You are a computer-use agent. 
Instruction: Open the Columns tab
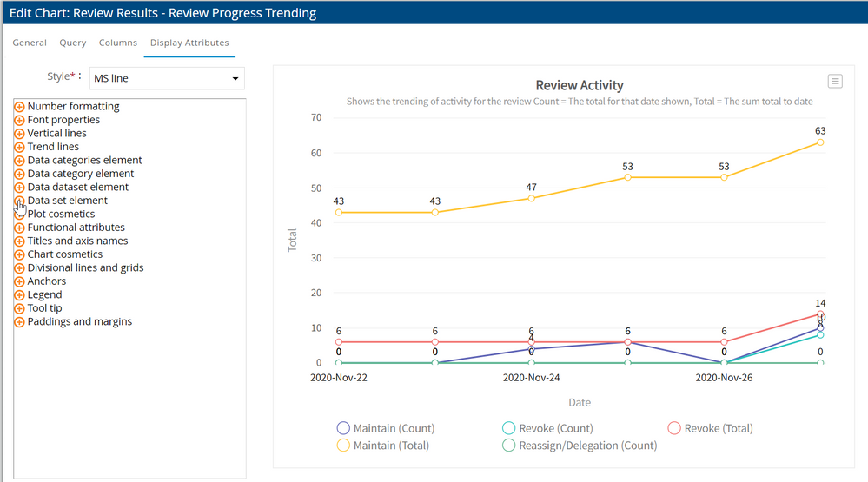pos(118,43)
